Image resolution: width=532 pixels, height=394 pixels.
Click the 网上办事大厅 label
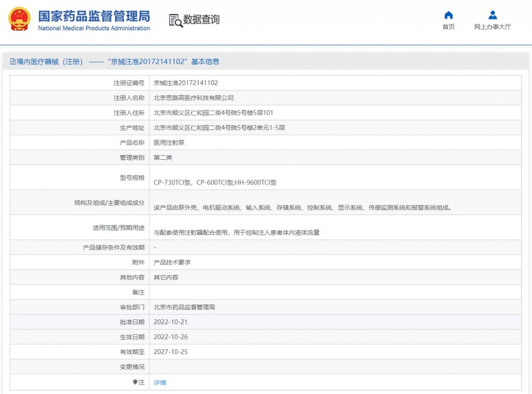tap(493, 27)
